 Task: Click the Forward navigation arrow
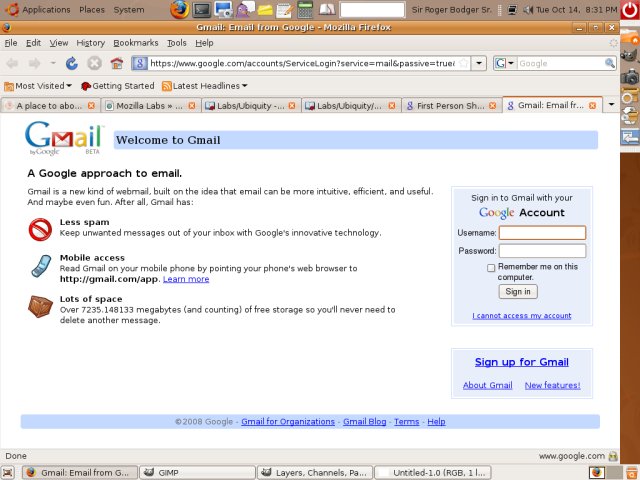[x=35, y=63]
